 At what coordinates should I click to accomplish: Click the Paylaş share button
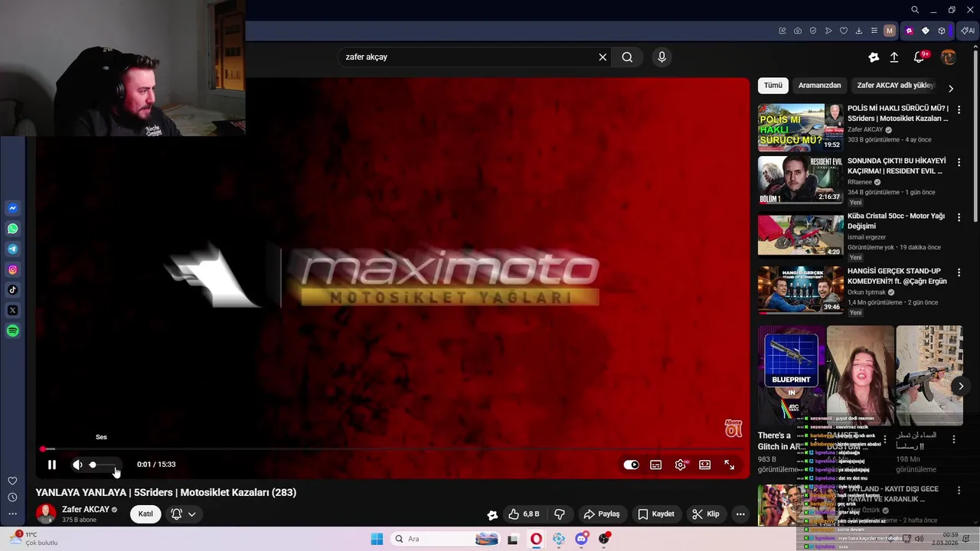[600, 514]
